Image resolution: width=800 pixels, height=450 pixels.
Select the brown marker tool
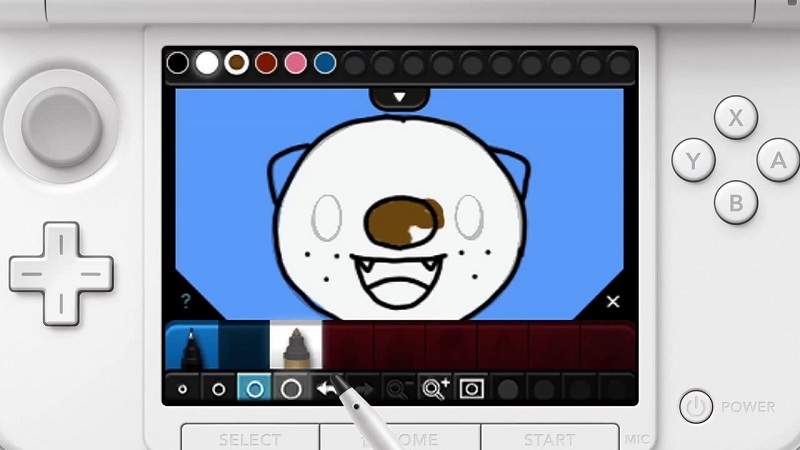click(296, 346)
